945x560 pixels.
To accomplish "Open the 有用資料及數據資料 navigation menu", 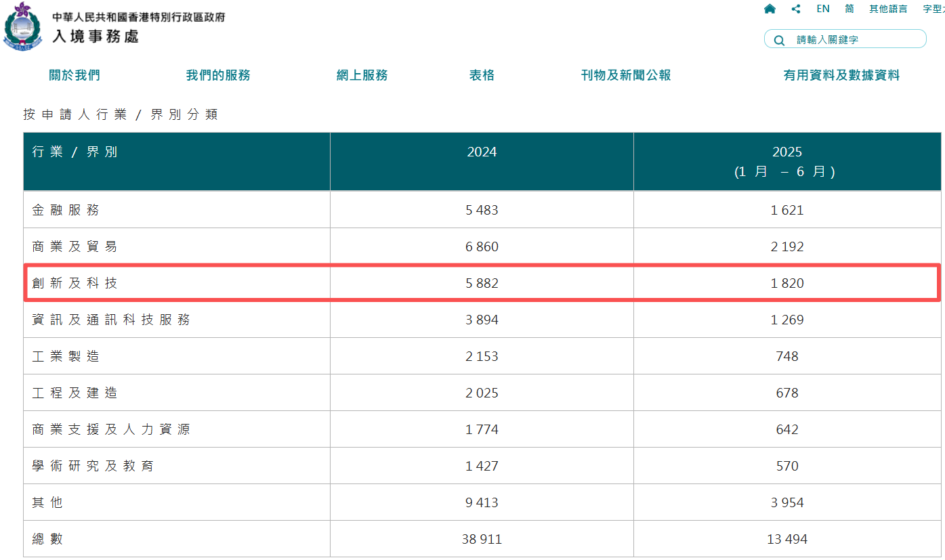I will point(842,75).
